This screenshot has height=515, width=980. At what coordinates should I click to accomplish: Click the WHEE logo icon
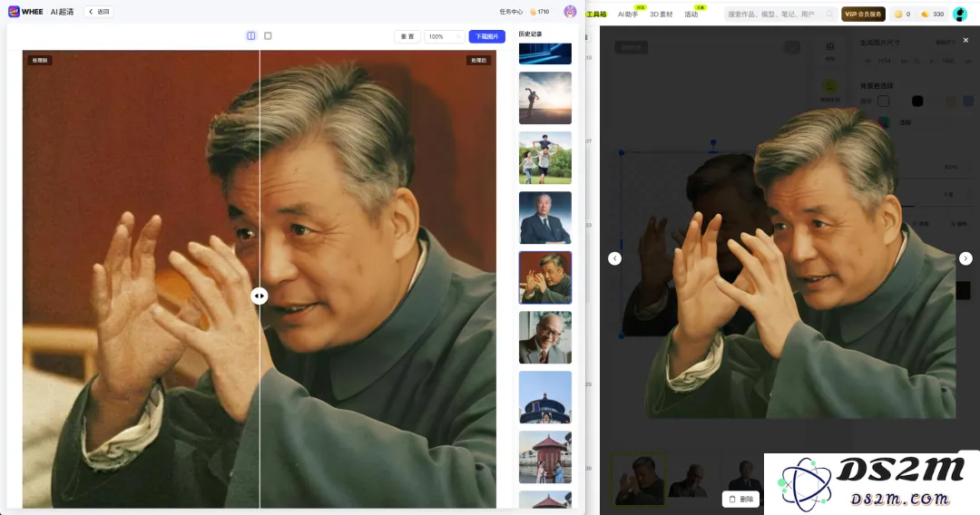pos(13,11)
